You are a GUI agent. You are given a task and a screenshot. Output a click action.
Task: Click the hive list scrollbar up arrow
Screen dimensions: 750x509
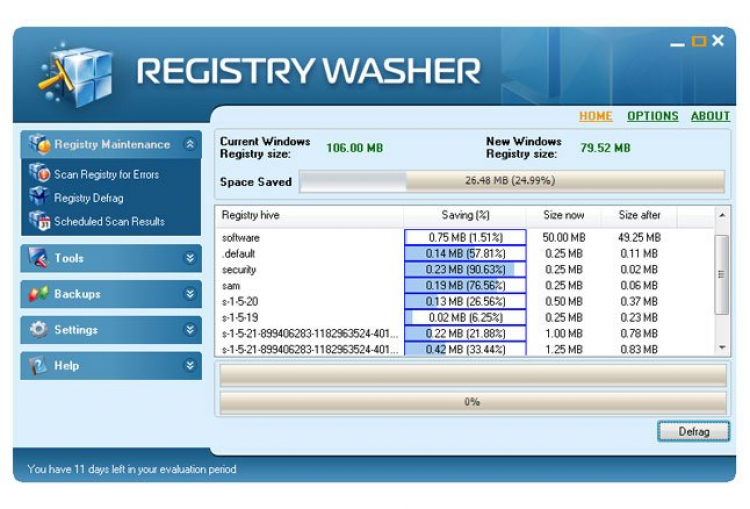coord(722,216)
